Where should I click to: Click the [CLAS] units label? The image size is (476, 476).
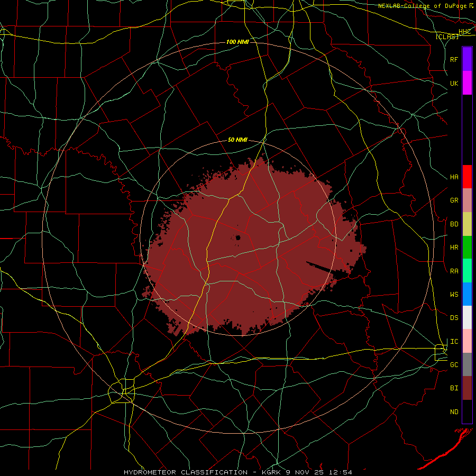tap(447, 37)
